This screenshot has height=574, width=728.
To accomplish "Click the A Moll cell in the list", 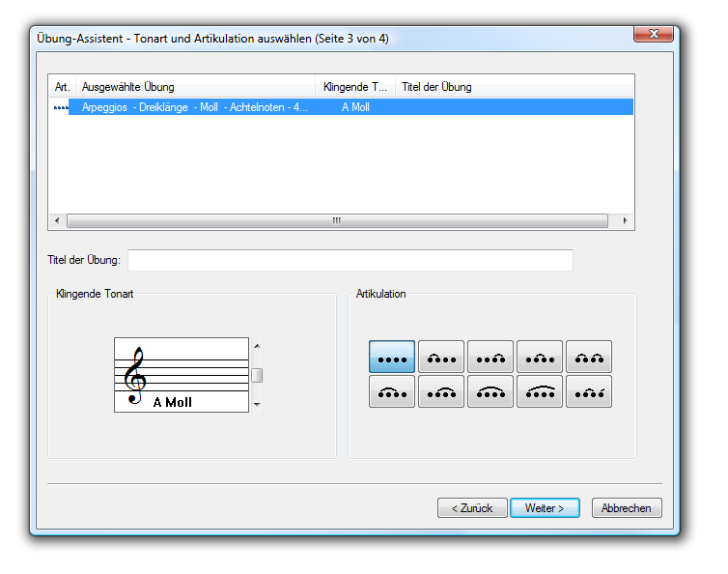I will (355, 107).
